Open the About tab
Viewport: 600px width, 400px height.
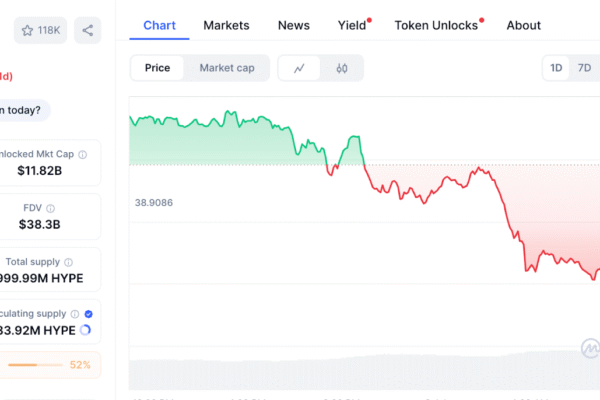pyautogui.click(x=523, y=25)
